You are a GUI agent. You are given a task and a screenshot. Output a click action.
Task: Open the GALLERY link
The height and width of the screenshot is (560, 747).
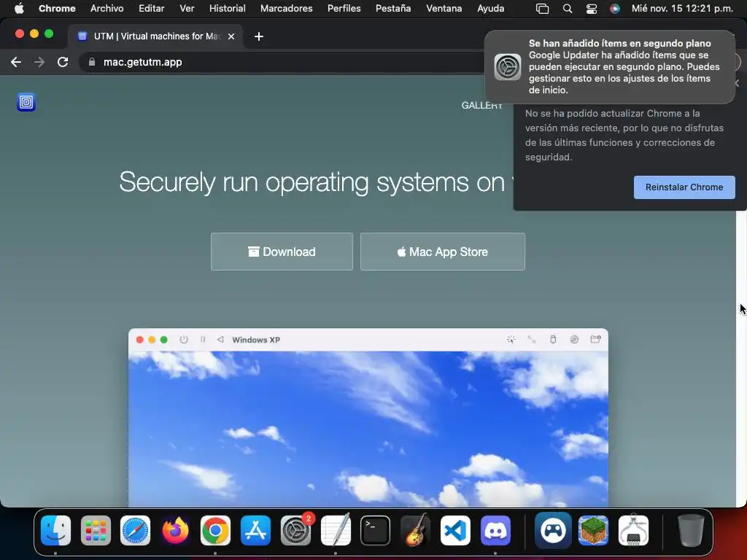pyautogui.click(x=481, y=105)
